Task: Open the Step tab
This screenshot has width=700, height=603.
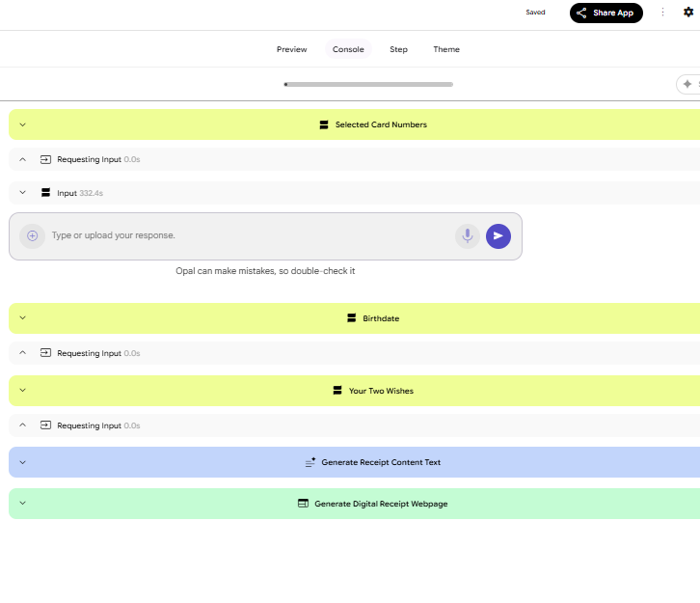Action: tap(398, 49)
